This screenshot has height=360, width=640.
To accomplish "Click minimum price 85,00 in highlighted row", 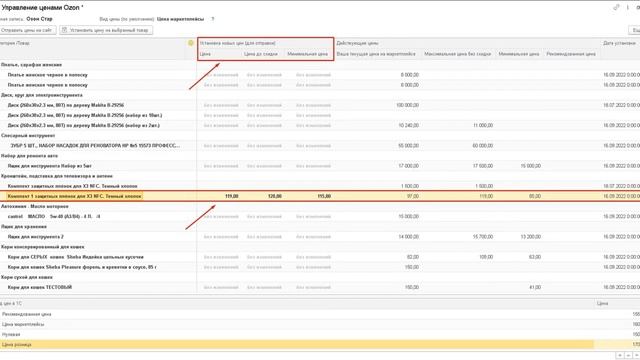I will click(x=535, y=196).
